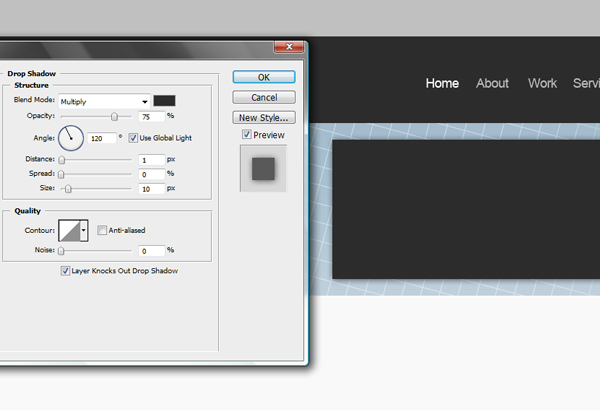The image size is (600, 410).
Task: Click the Distance slider handle
Action: (62, 159)
